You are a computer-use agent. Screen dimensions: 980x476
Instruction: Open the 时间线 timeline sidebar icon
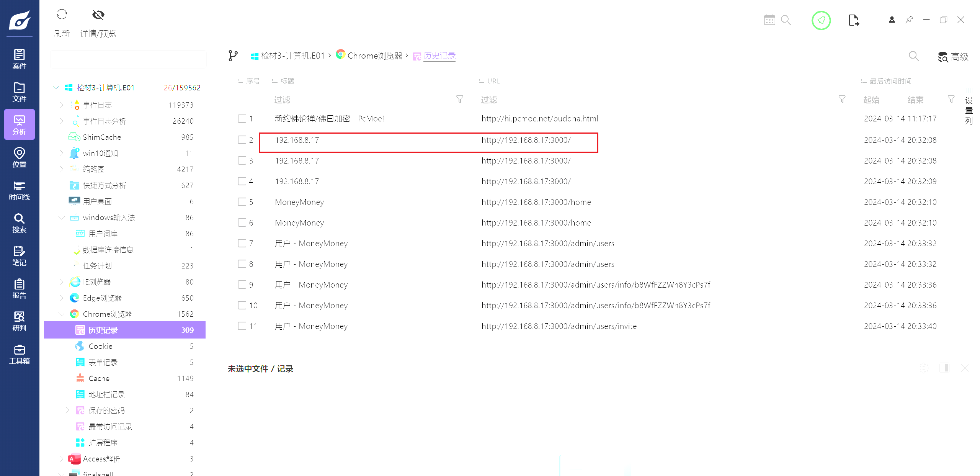pyautogui.click(x=19, y=190)
